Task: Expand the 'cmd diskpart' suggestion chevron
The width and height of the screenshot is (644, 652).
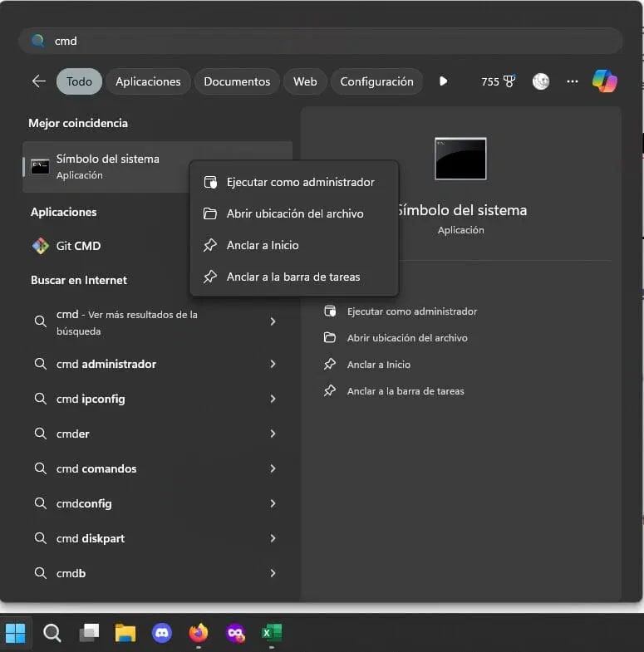Action: pyautogui.click(x=273, y=538)
